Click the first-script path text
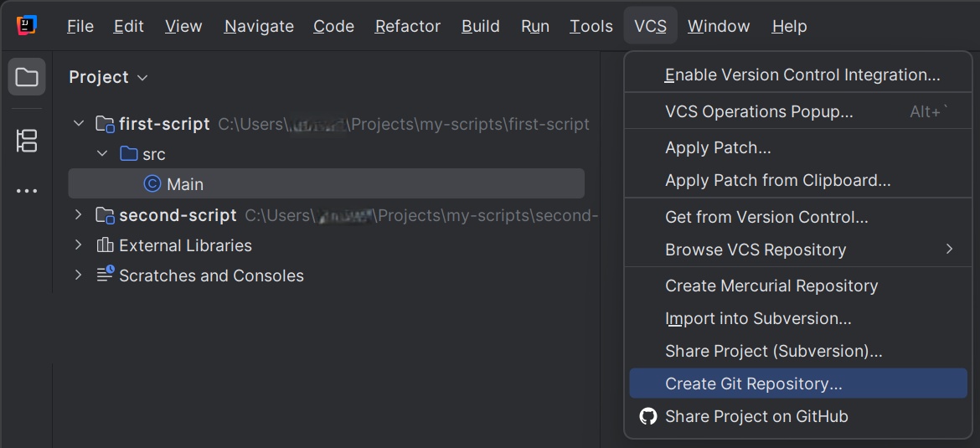Screen dimensions: 980x448 404,124
